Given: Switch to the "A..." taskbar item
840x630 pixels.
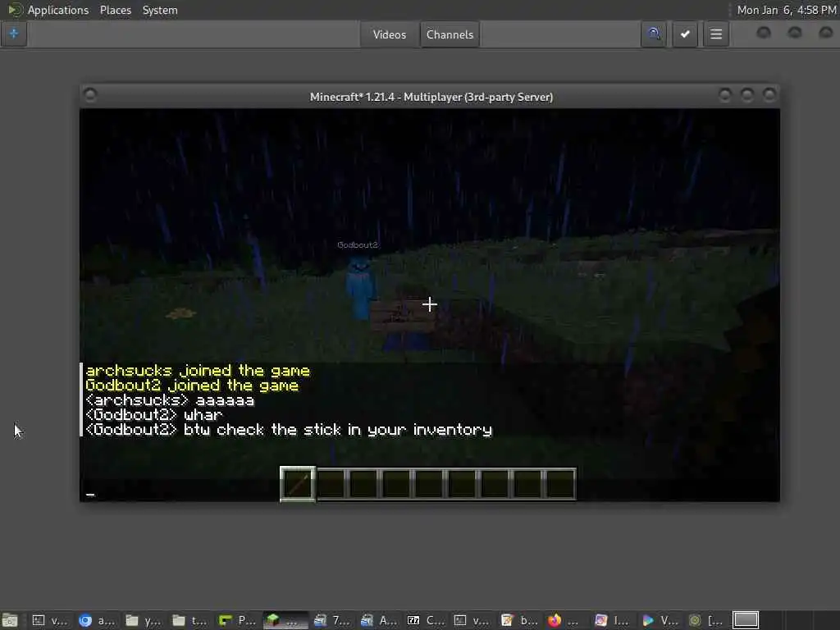Looking at the screenshot, I should pyautogui.click(x=379, y=620).
